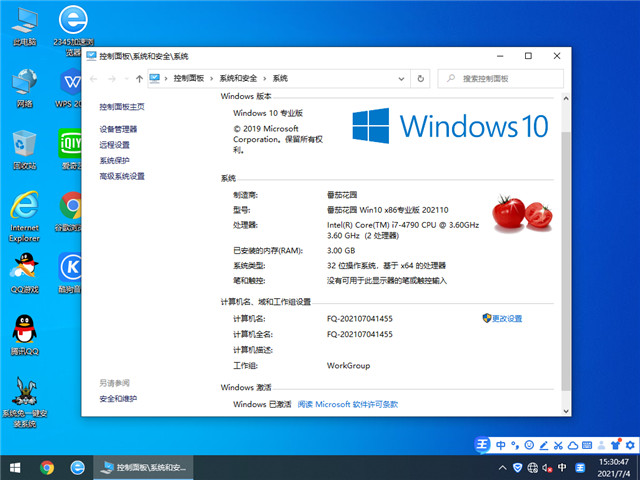Click the IME bar round 王 logo
The image size is (640, 480).
[482, 445]
